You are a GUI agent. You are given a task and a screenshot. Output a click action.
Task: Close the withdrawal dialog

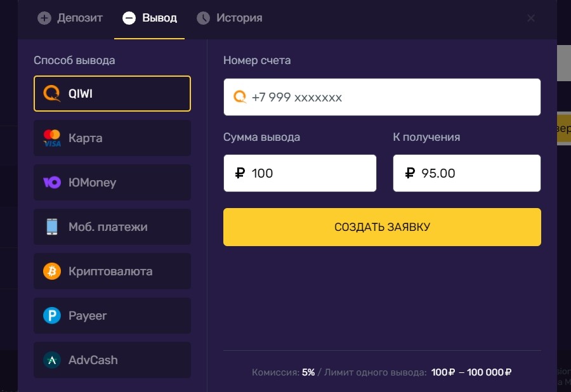coord(531,18)
